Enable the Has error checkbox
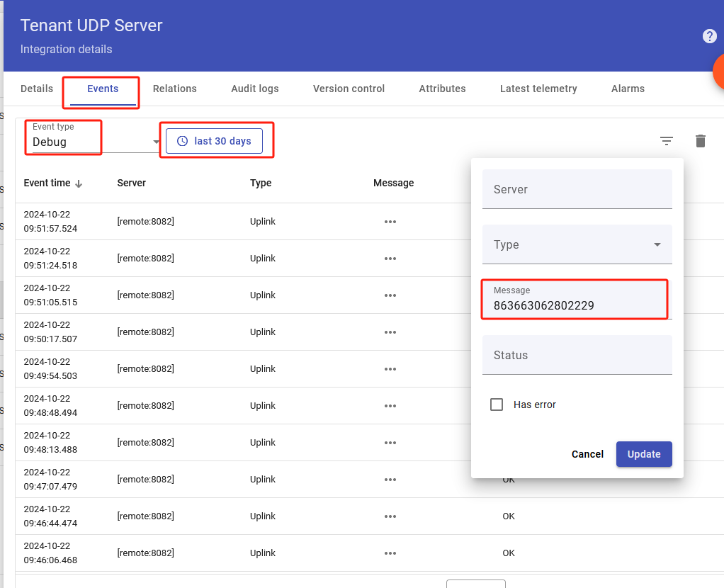 click(x=497, y=405)
